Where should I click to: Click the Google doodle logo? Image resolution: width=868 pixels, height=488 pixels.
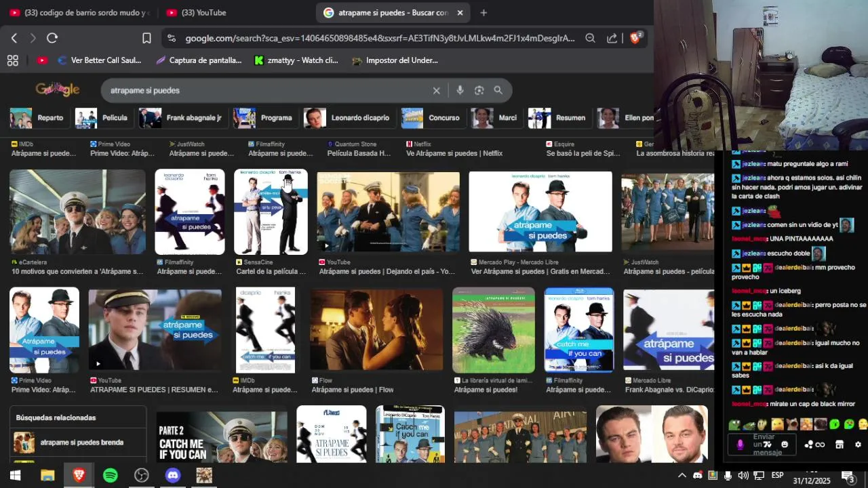58,89
